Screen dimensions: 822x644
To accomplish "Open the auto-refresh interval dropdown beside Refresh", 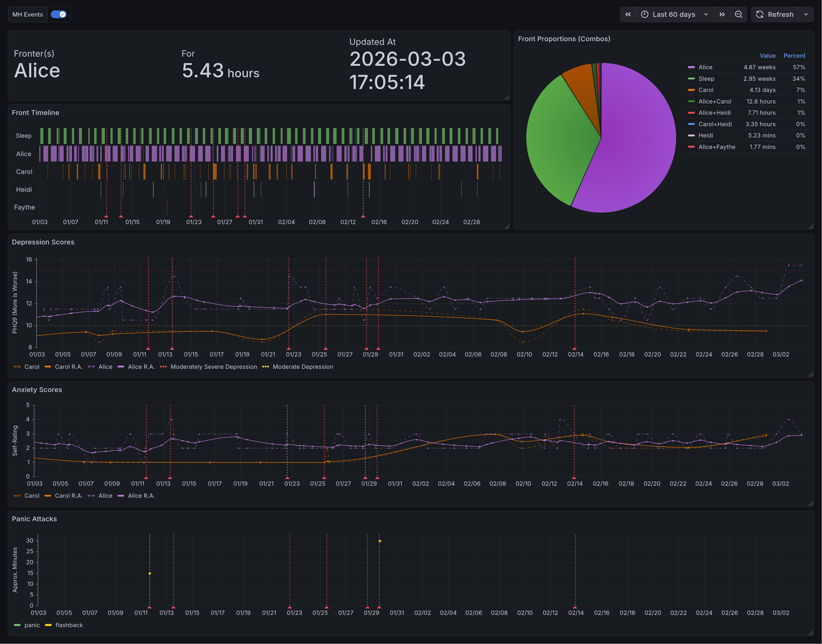I will click(x=806, y=14).
